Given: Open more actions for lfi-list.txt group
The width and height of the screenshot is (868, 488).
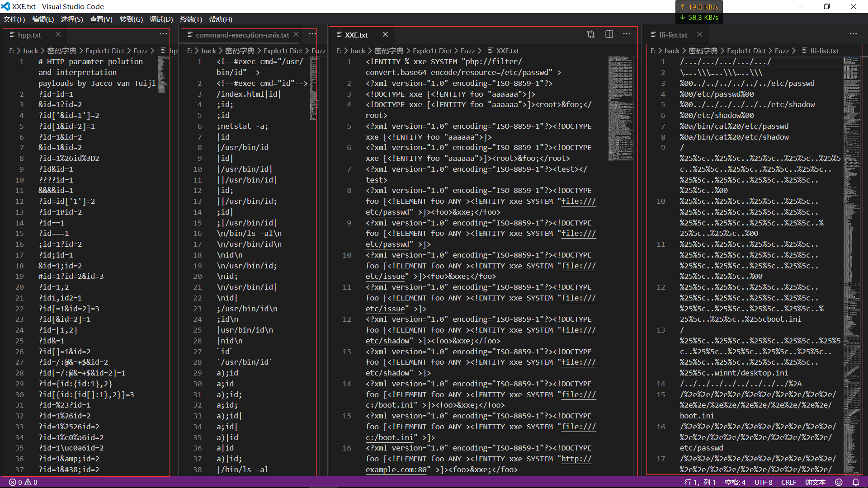Looking at the screenshot, I should click(x=853, y=34).
